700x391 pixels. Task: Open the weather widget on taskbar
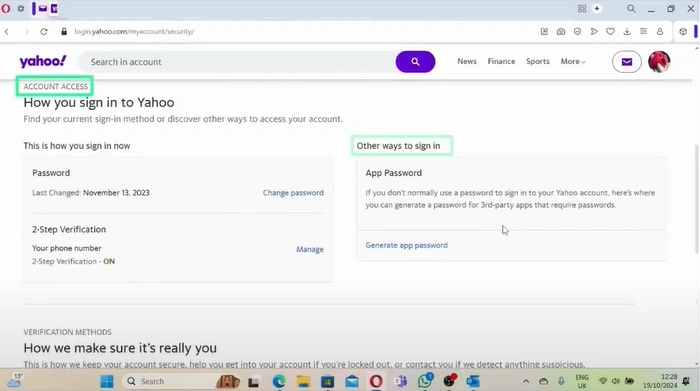pos(15,381)
